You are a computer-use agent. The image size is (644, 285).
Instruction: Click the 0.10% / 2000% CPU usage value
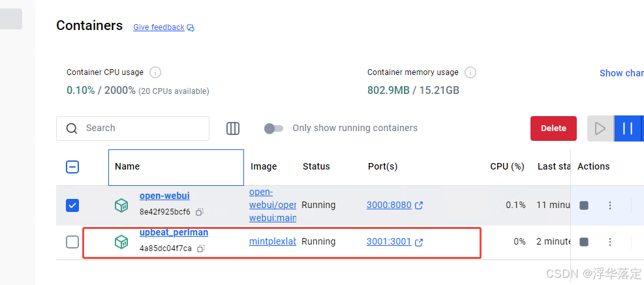101,91
